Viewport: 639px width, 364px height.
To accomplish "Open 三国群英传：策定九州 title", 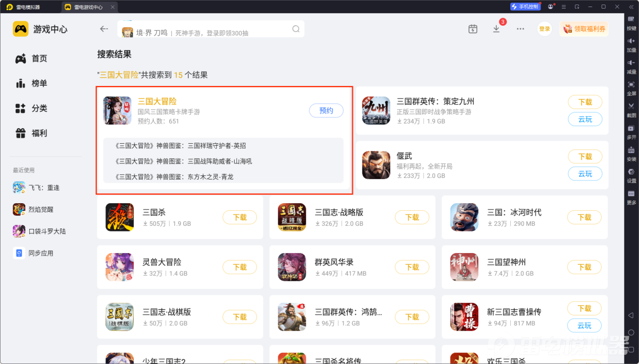I will (436, 101).
